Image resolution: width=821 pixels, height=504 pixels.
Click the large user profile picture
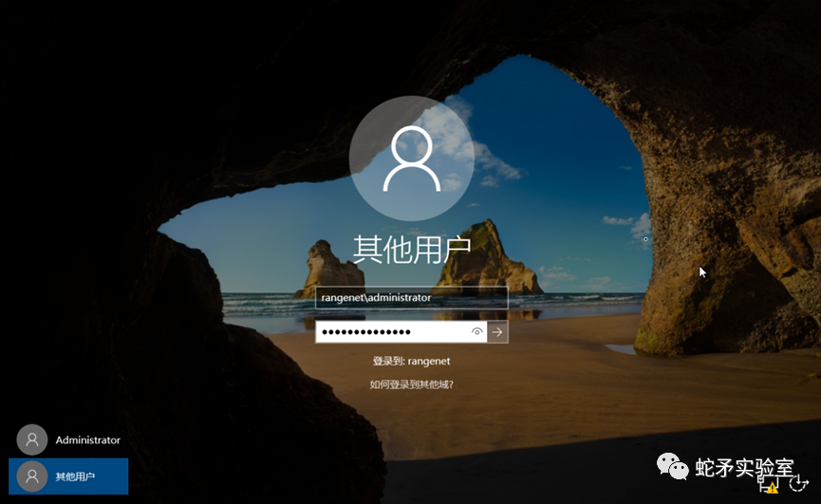412,159
